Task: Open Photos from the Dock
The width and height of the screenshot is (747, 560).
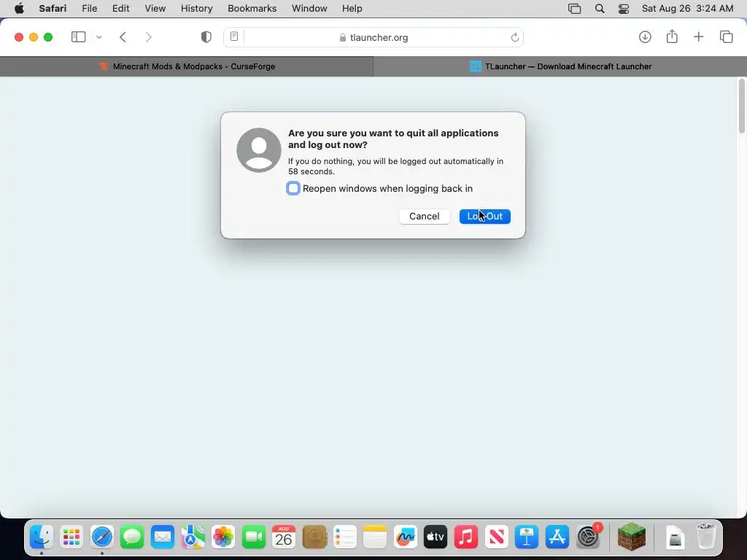Action: (223, 537)
